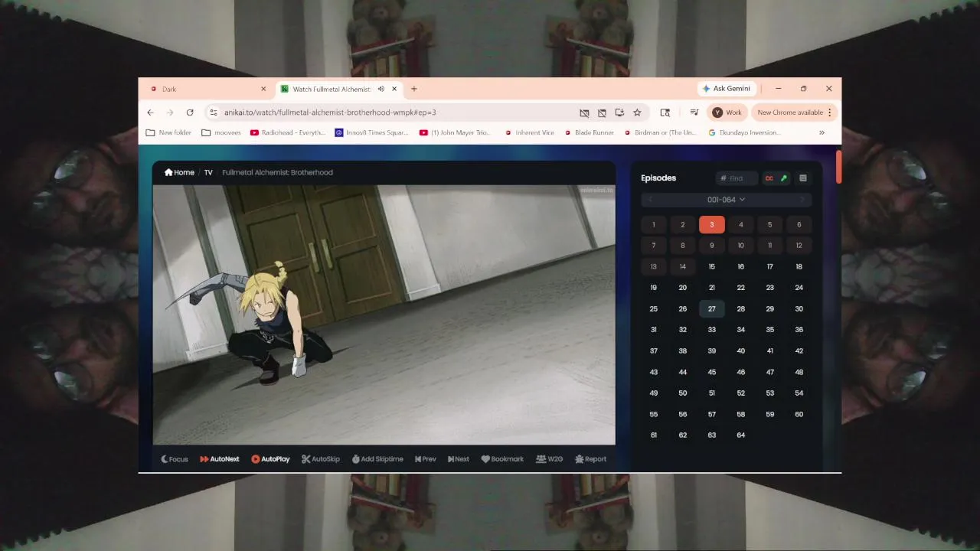Open the Radiohead bookmark
Viewport: 980px width, 551px height.
tap(288, 132)
